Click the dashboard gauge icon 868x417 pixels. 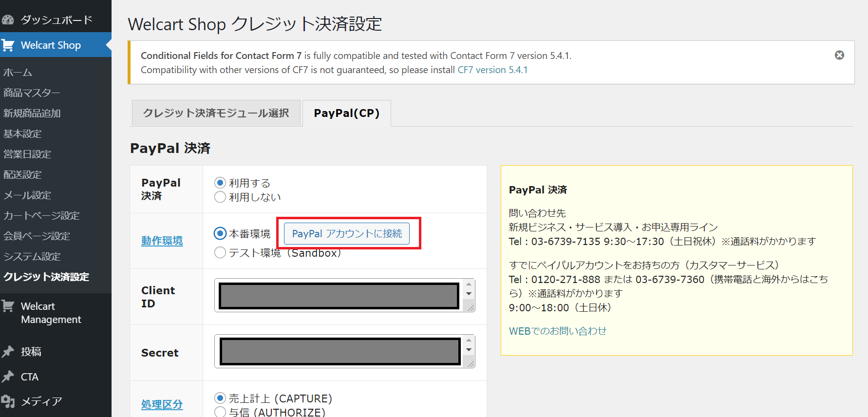(x=8, y=20)
